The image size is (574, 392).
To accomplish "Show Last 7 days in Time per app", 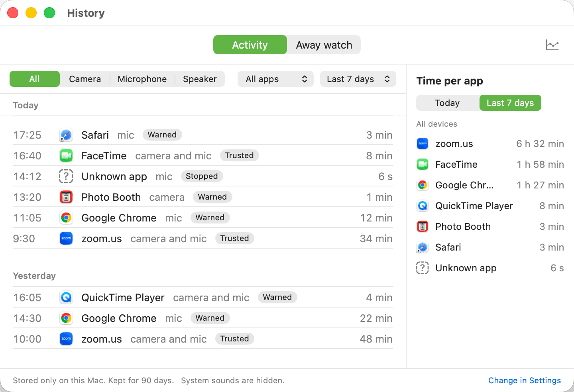I will 510,103.
